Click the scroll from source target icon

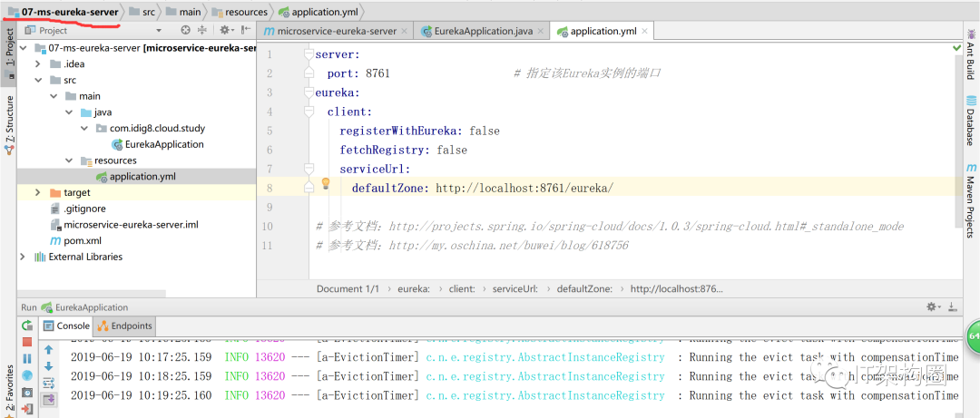pos(185,30)
